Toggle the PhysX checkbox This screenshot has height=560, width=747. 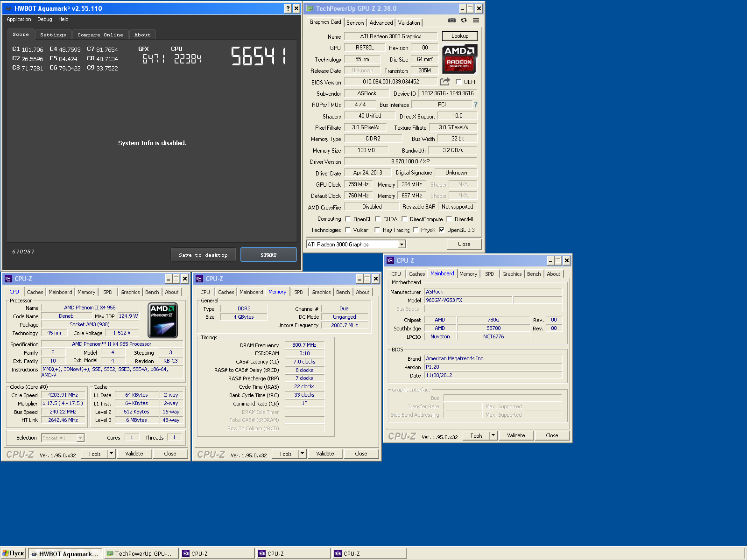click(416, 230)
